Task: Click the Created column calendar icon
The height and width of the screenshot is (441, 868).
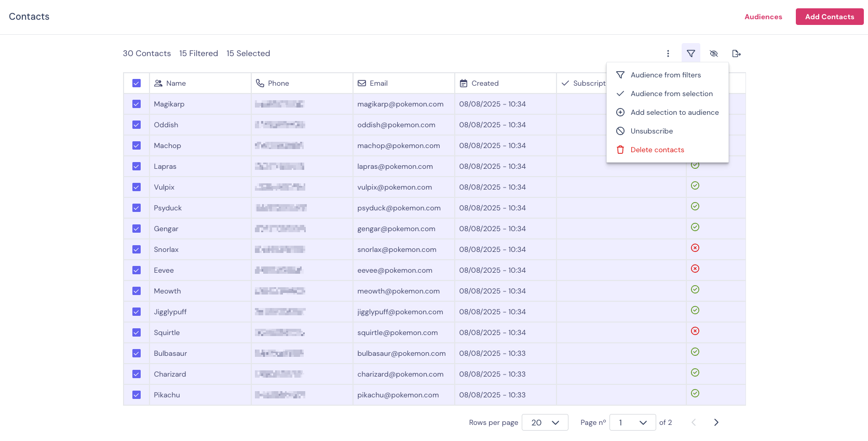Action: point(464,83)
